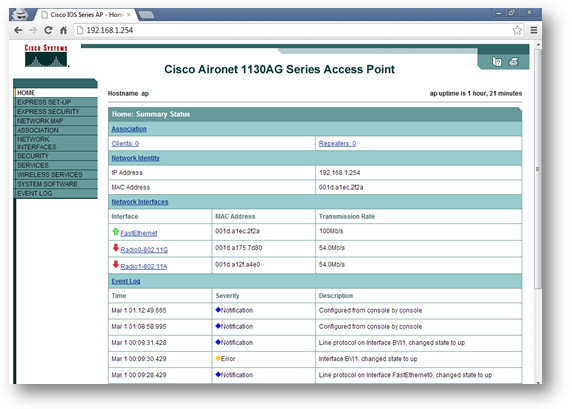Click the red down arrow beside Radio0-802.11G
Image resolution: width=572 pixels, height=409 pixels.
tap(116, 248)
